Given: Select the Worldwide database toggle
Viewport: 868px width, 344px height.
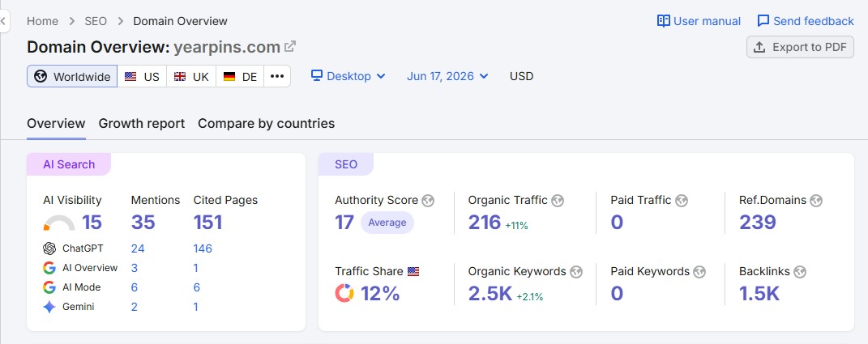Looking at the screenshot, I should (72, 76).
